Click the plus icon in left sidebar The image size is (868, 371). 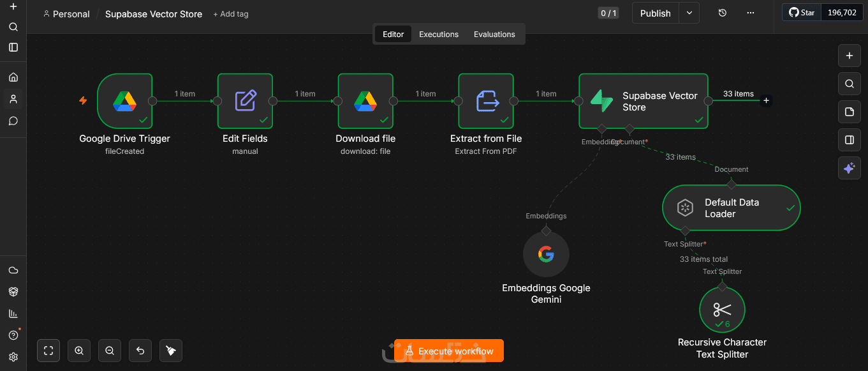tap(13, 6)
